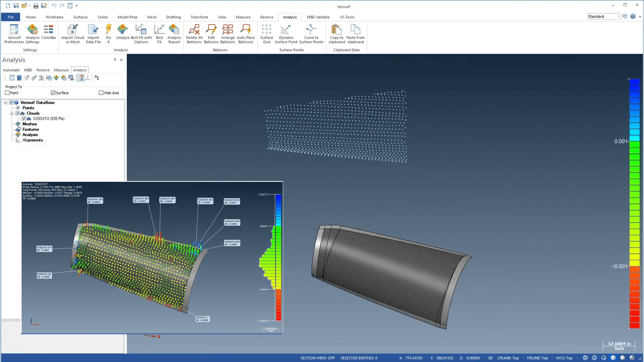Click SECTION VIEW: OFF in the status bar
The image size is (644, 362).
tap(317, 357)
